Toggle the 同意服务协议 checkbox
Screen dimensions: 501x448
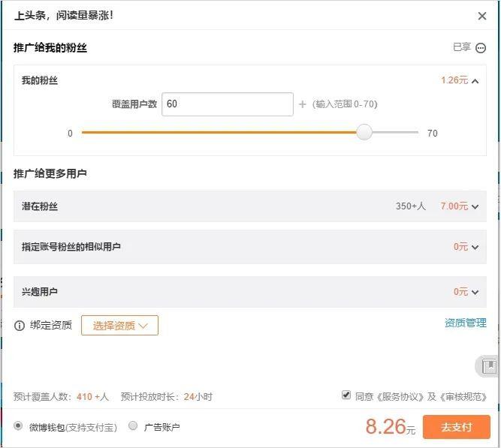point(346,395)
